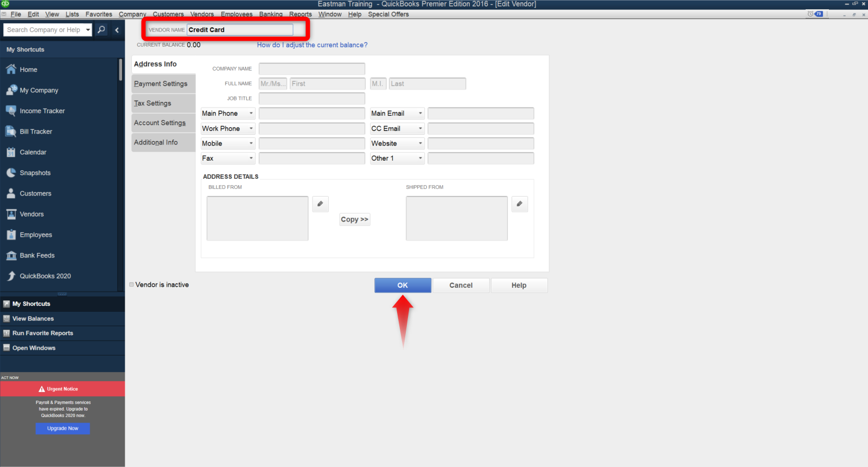Toggle the Vendor is inactive checkbox
The image size is (868, 467).
(x=131, y=285)
